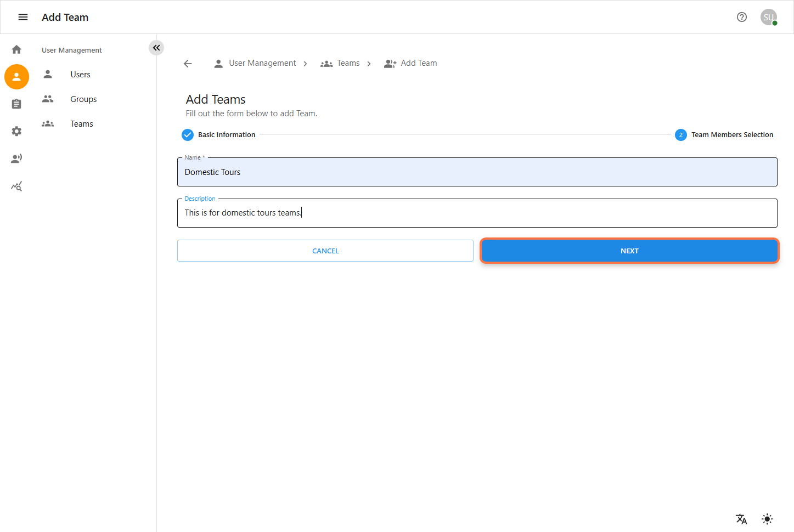
Task: Open the analytics search icon
Action: [16, 186]
